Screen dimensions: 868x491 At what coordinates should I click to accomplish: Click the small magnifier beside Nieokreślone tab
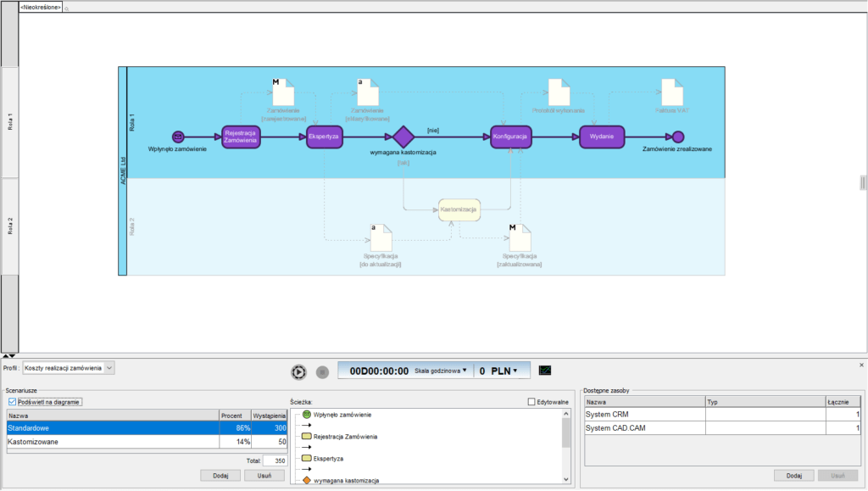coord(66,8)
